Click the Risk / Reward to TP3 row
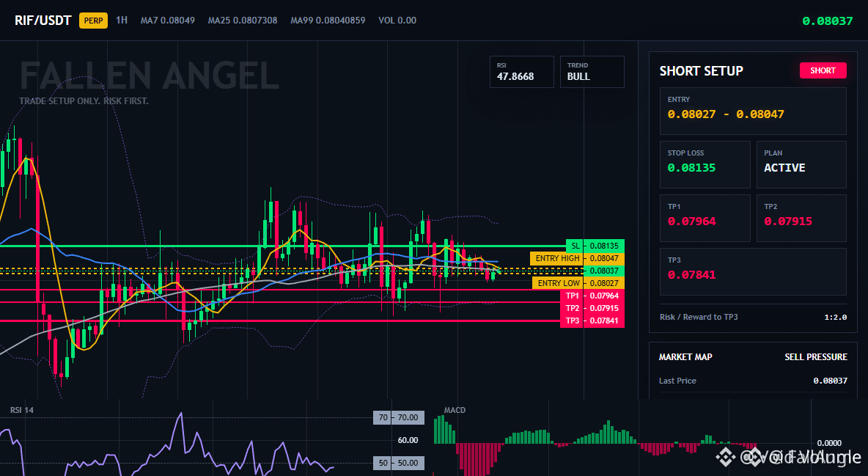The width and height of the screenshot is (868, 476). (753, 317)
